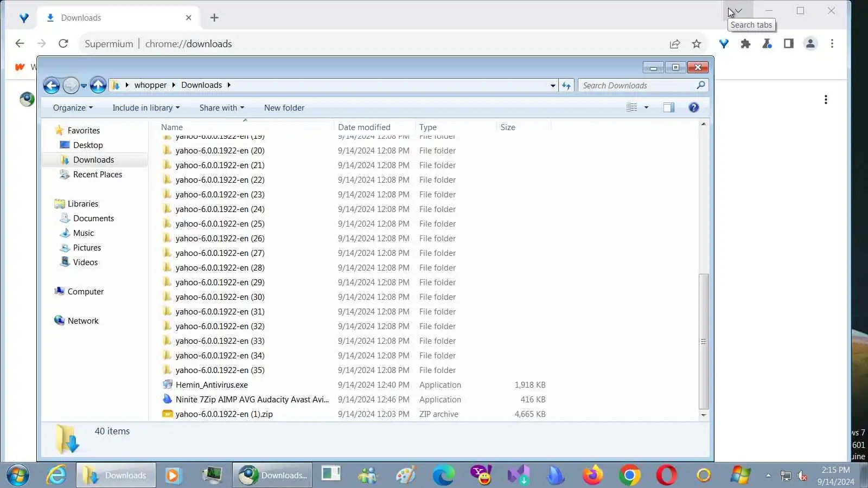Image resolution: width=868 pixels, height=488 pixels.
Task: Click the Explorer Up folder arrow button
Action: click(98, 85)
